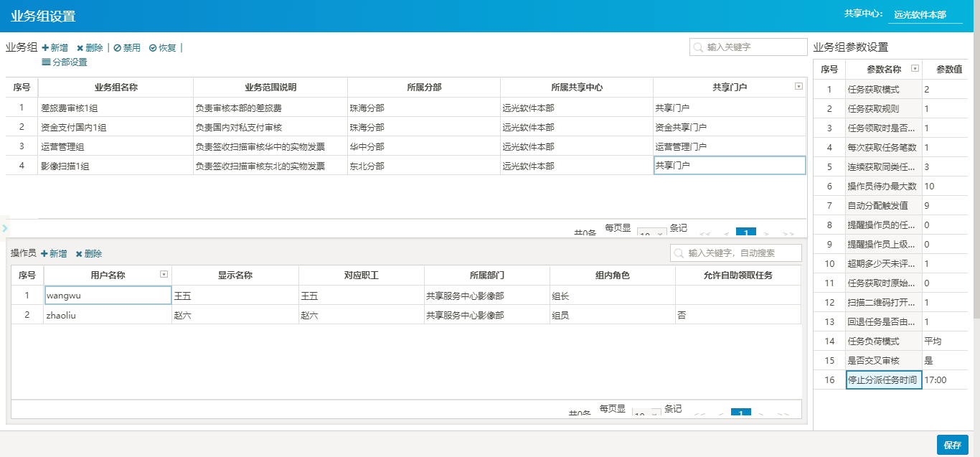Click the 禁用 disable icon
The width and height of the screenshot is (980, 457).
(x=118, y=48)
